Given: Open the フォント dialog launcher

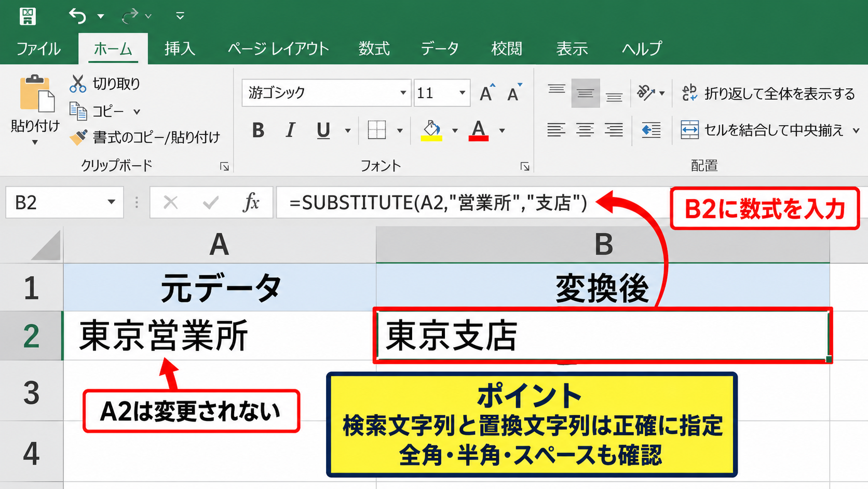Looking at the screenshot, I should coord(525,166).
